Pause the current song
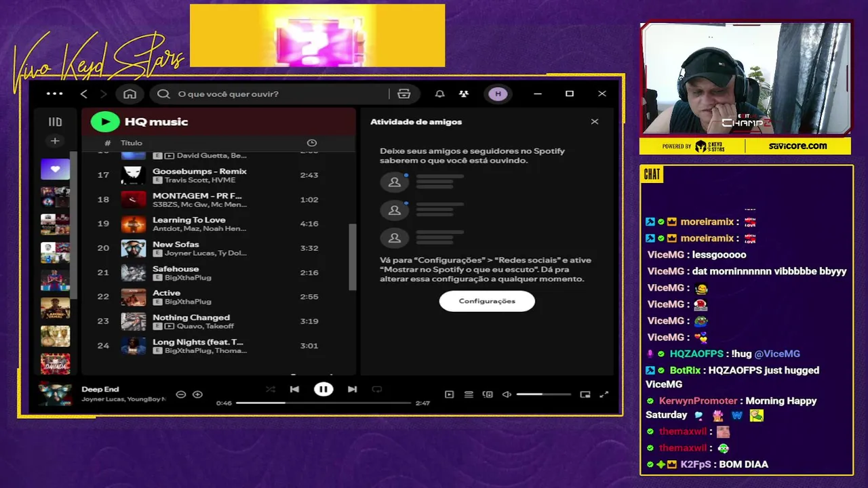This screenshot has width=868, height=488. click(323, 389)
